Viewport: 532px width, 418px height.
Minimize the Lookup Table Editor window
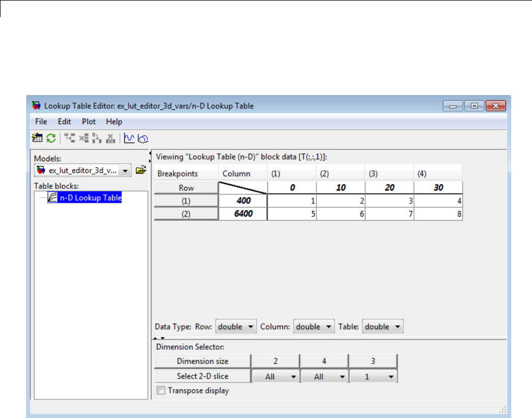pos(452,106)
